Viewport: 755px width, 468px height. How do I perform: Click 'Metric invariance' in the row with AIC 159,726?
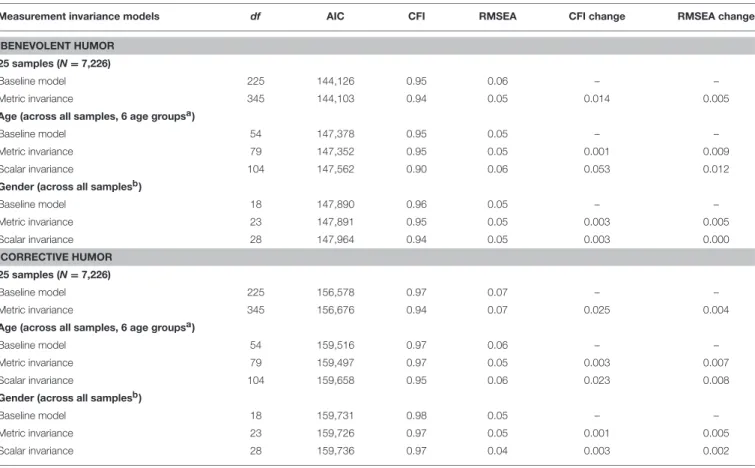click(x=37, y=433)
